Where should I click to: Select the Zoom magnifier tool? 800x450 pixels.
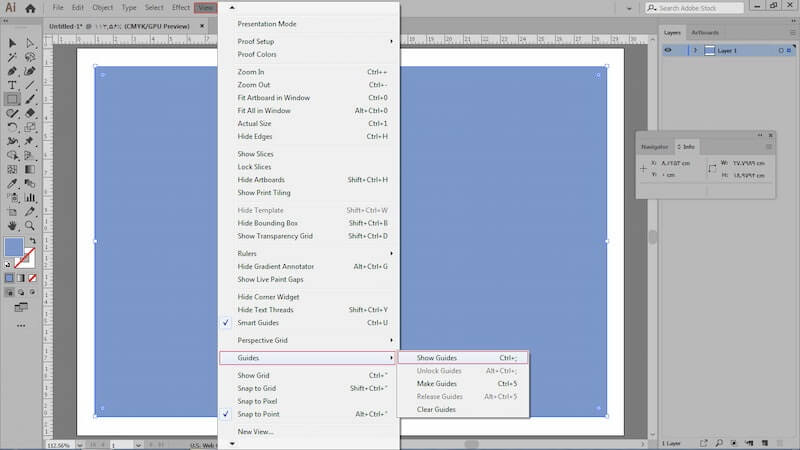(x=30, y=226)
